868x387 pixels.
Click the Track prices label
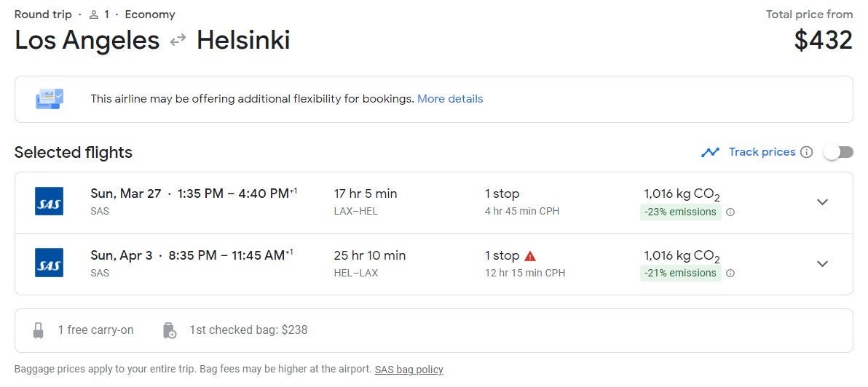tap(762, 152)
